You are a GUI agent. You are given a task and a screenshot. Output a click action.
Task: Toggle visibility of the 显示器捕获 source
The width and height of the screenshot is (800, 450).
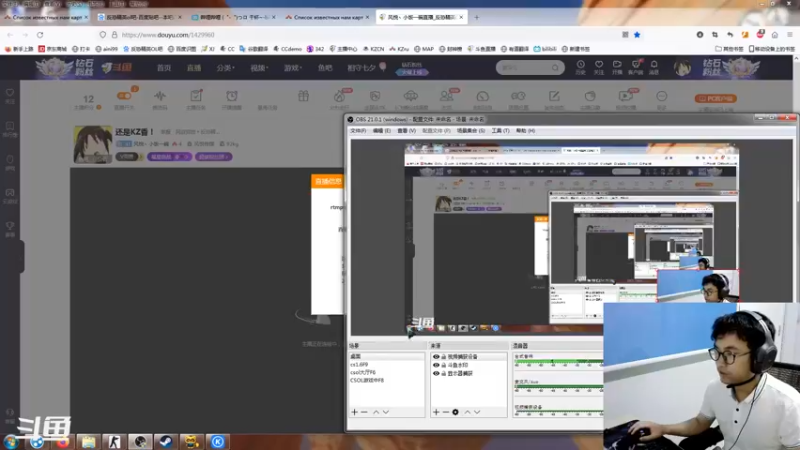click(x=436, y=373)
